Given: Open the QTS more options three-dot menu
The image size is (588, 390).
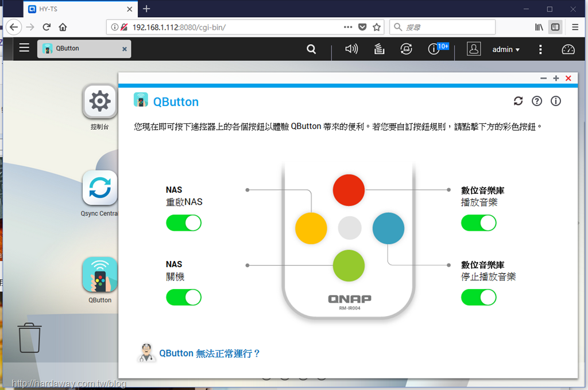Looking at the screenshot, I should 540,49.
